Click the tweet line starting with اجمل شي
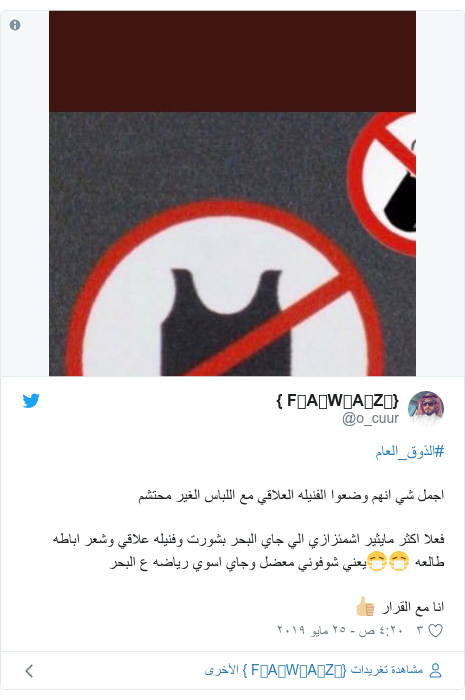The image size is (465, 700). click(291, 496)
